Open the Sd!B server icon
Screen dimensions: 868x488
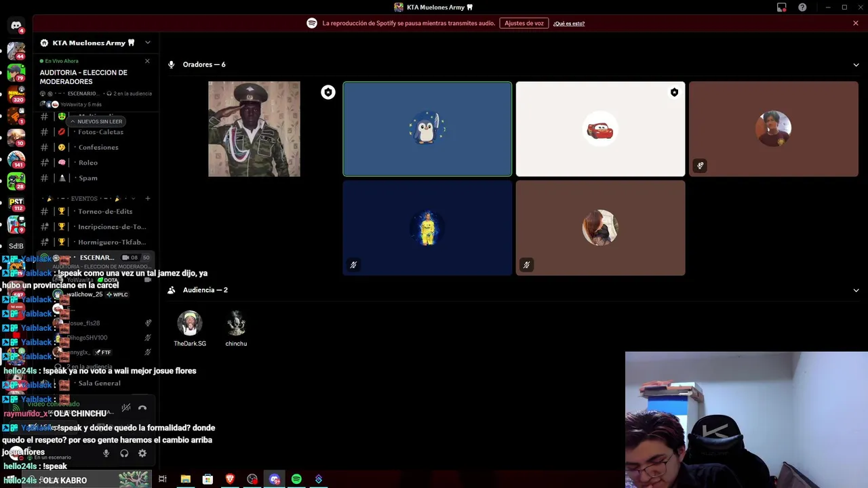click(x=16, y=246)
